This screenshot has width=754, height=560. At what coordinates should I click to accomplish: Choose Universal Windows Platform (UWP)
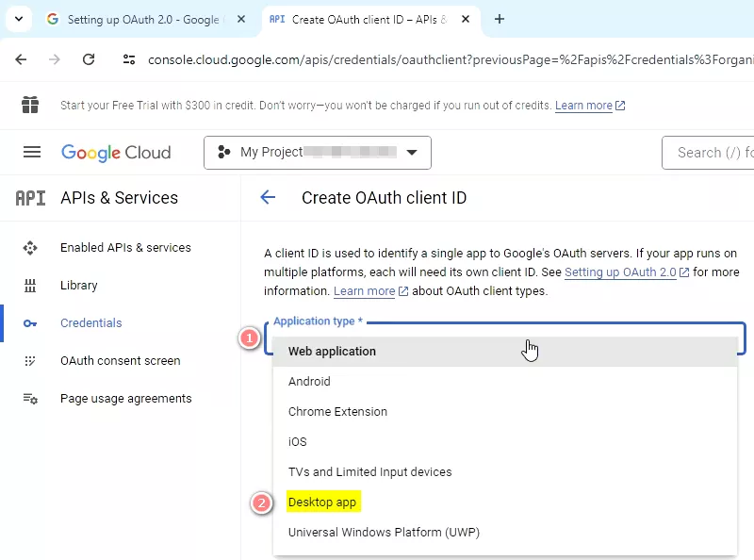point(505,533)
